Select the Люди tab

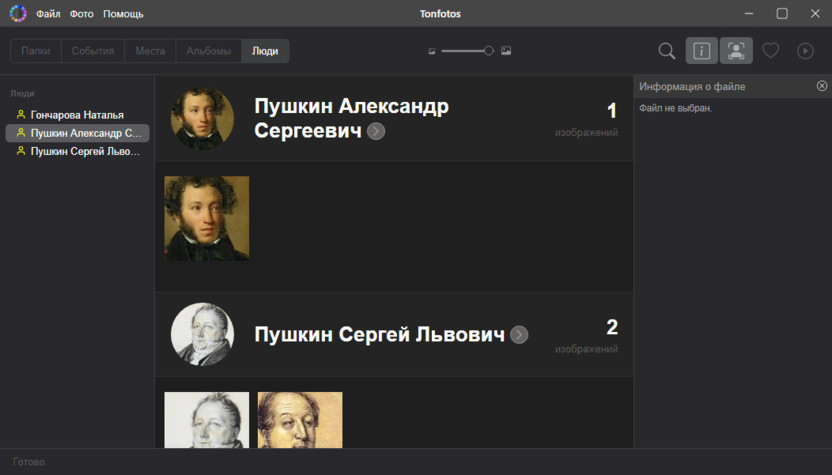click(x=265, y=51)
